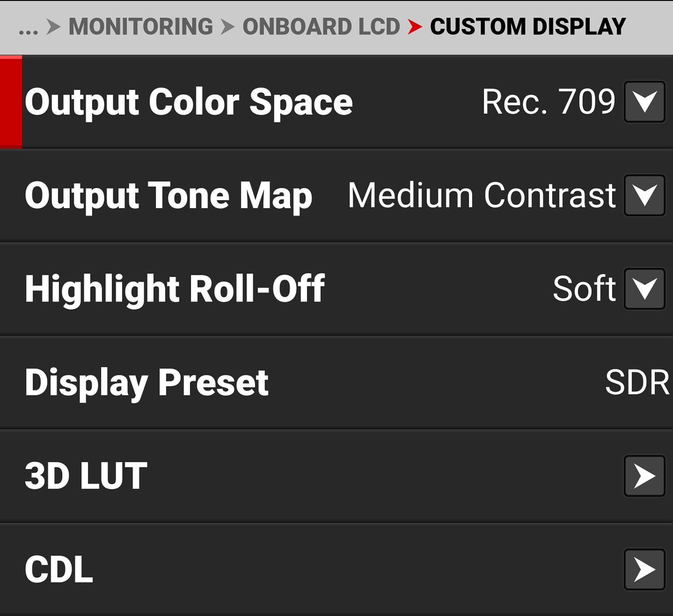Screen dimensions: 673x616
Task: Open the Output Tone Map dropdown
Action: 643,195
